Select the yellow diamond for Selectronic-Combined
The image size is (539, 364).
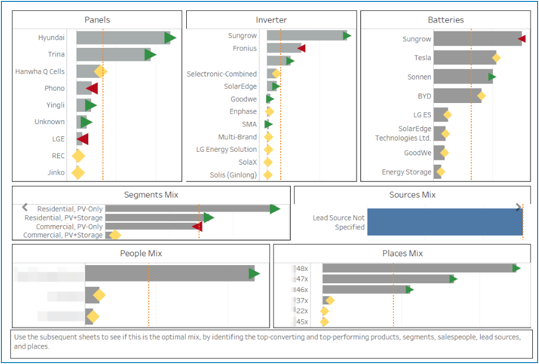pos(276,74)
